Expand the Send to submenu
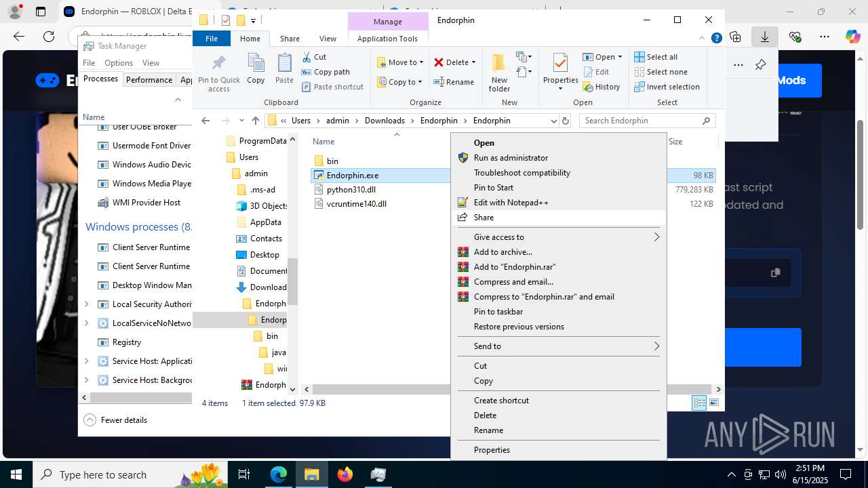This screenshot has width=868, height=488. pyautogui.click(x=559, y=346)
